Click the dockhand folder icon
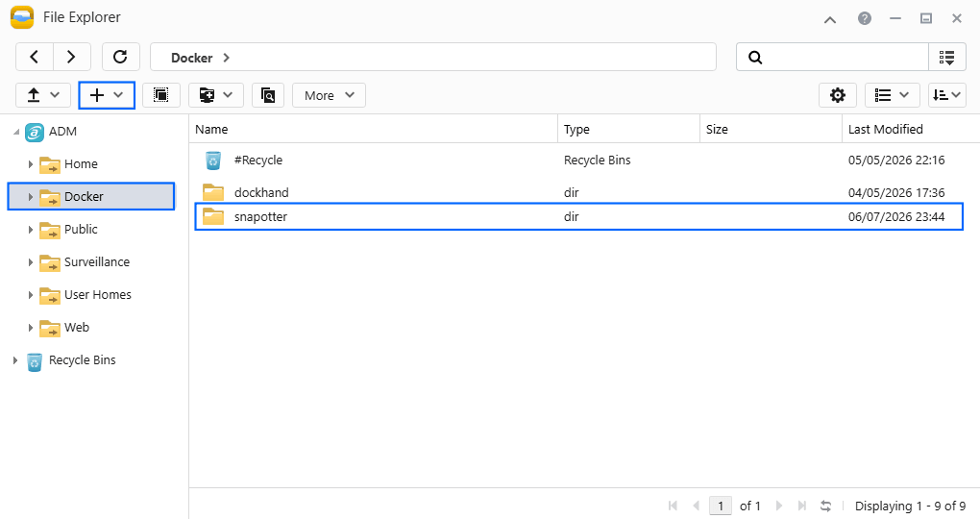This screenshot has width=980, height=519. point(213,192)
